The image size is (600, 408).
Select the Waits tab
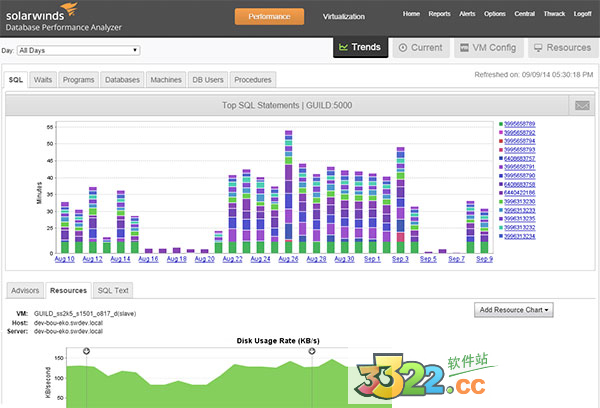(43, 80)
